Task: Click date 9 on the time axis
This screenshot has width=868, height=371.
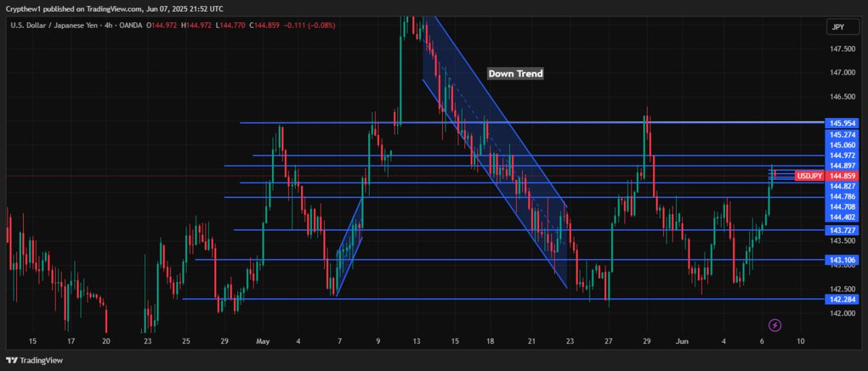Action: (x=378, y=340)
